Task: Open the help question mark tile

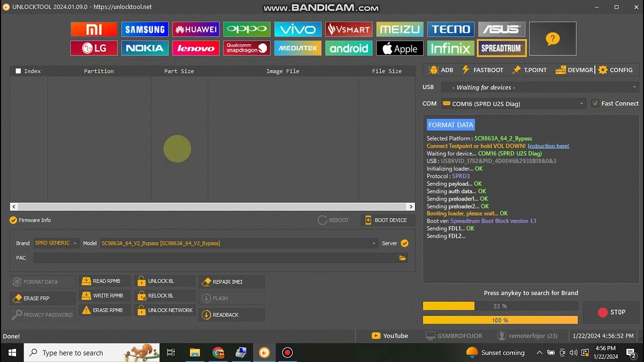Action: (552, 39)
